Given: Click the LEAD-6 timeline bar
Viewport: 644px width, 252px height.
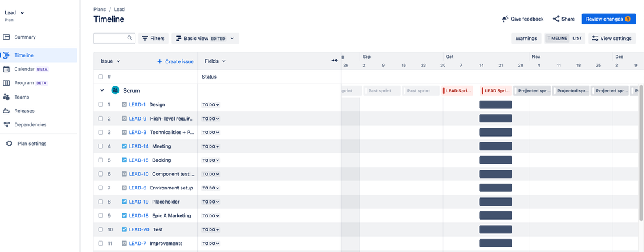Looking at the screenshot, I should tap(496, 188).
